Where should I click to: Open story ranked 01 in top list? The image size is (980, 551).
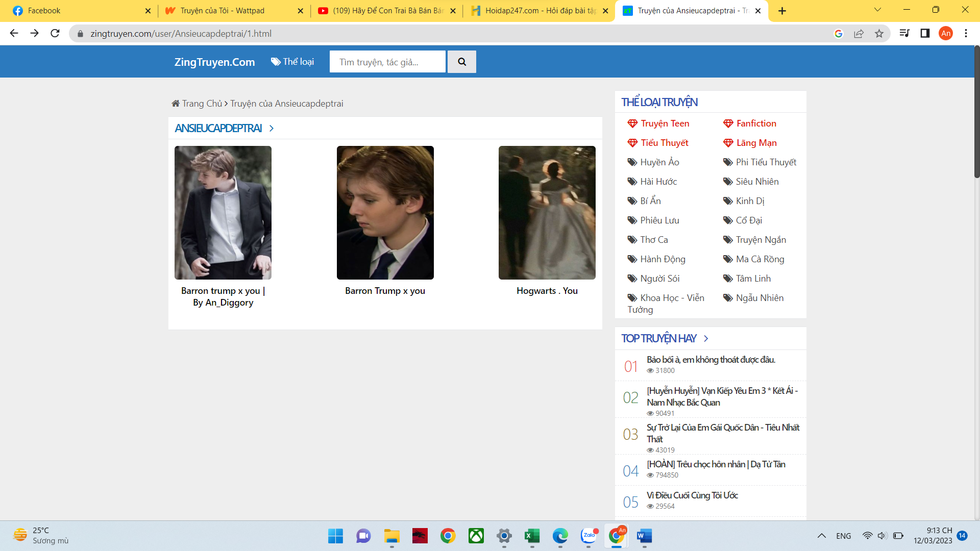click(x=710, y=360)
